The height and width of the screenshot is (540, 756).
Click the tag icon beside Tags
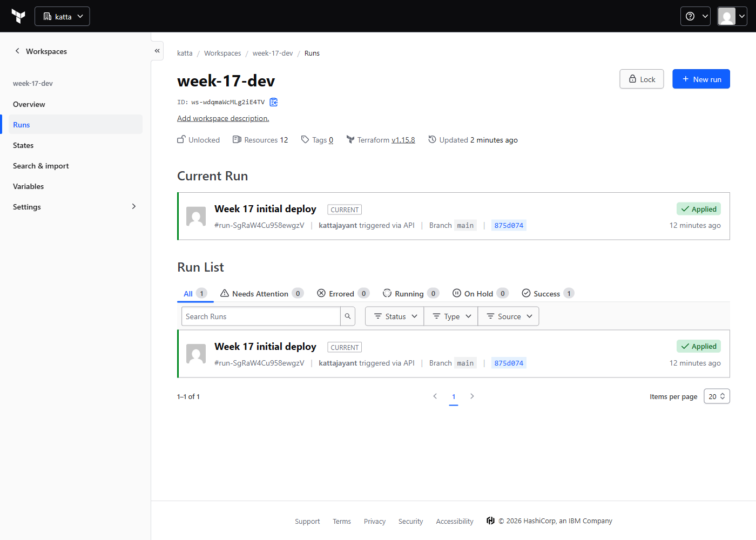(305, 139)
